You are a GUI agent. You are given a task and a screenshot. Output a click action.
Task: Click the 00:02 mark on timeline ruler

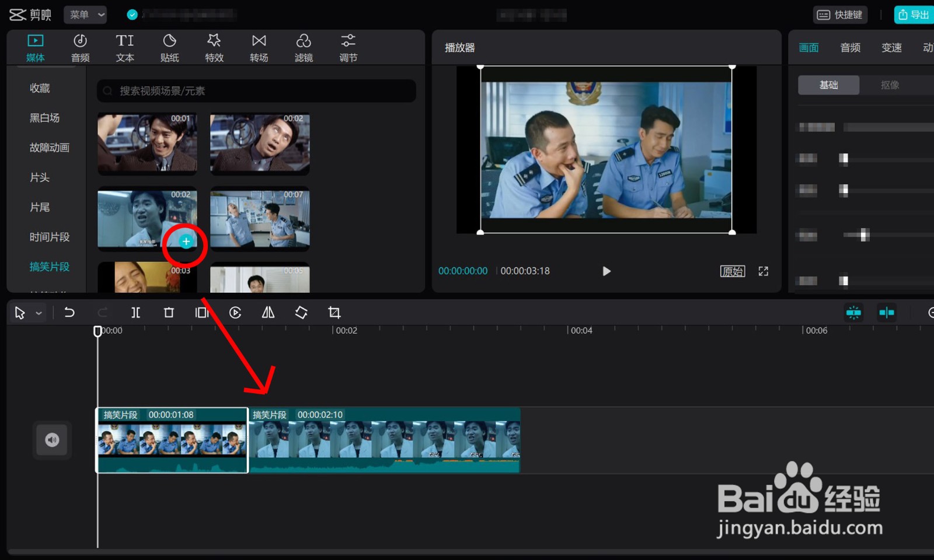(346, 331)
